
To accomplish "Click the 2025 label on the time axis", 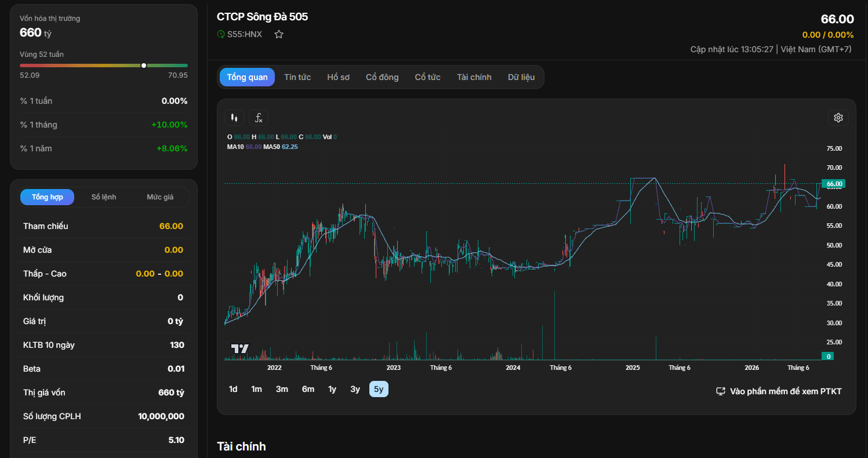I will [x=633, y=368].
